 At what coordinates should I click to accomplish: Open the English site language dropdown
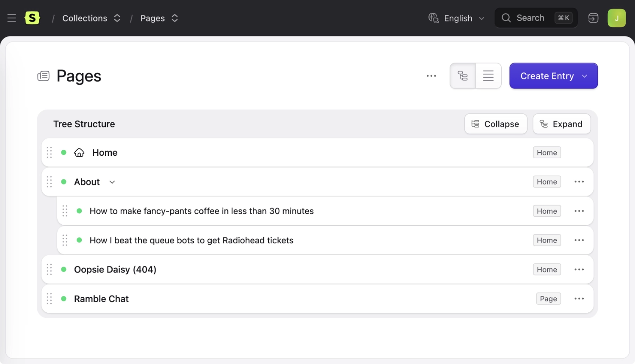[x=456, y=18]
